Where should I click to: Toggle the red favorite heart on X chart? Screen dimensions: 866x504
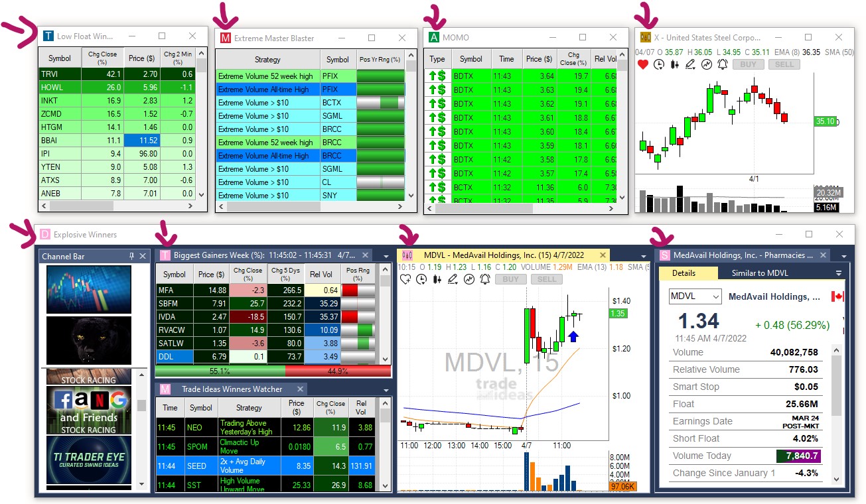point(642,64)
